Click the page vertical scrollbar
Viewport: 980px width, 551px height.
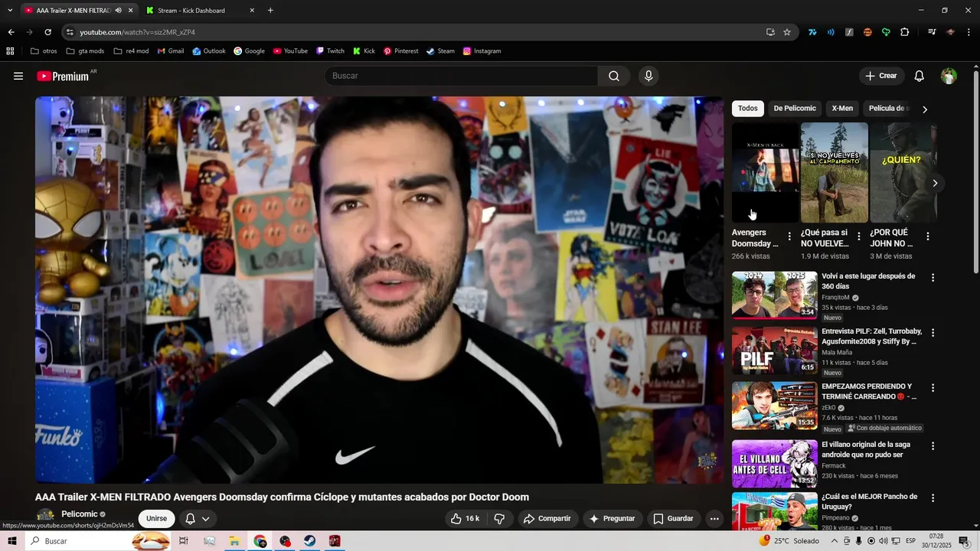(975, 171)
